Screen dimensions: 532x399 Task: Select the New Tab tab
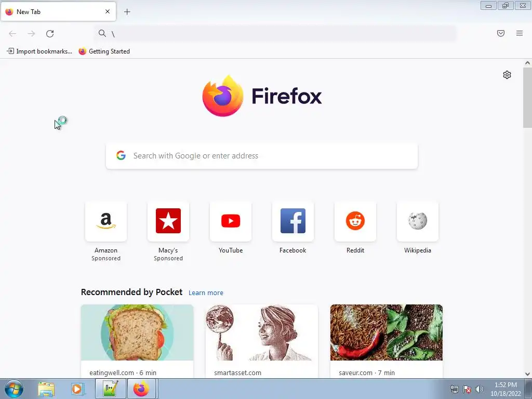point(58,11)
